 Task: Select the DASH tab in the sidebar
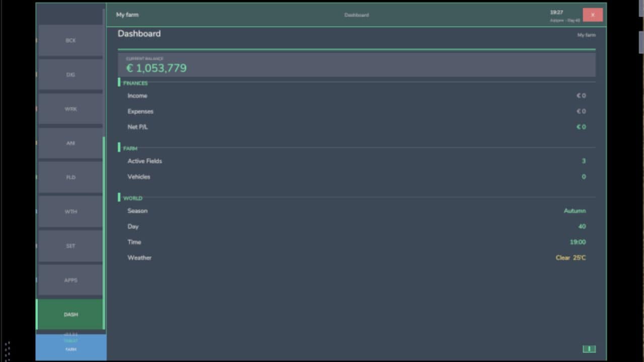[x=70, y=314]
